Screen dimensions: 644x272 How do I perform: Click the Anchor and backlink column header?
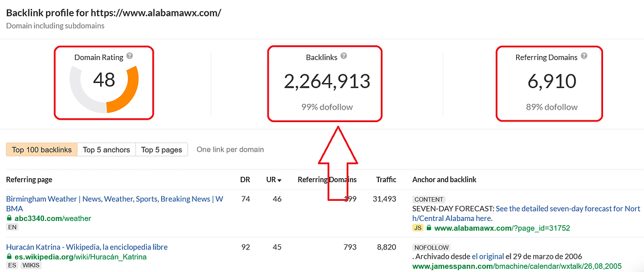[444, 179]
